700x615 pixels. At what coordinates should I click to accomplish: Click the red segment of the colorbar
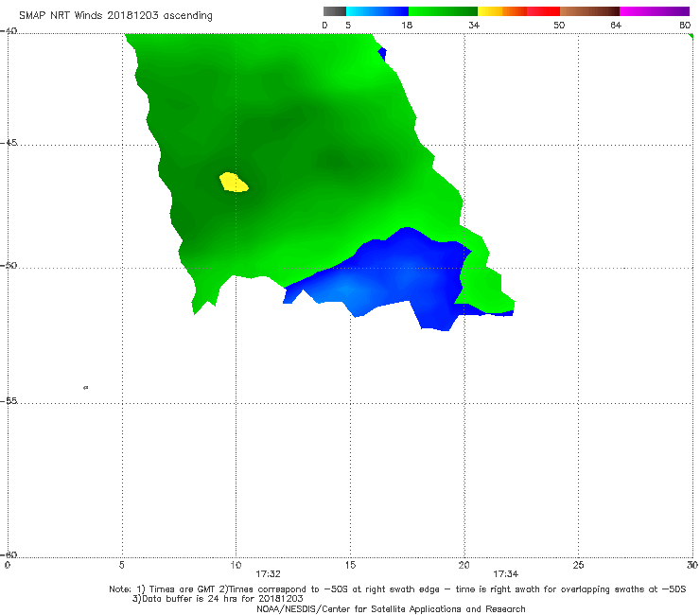(x=543, y=11)
